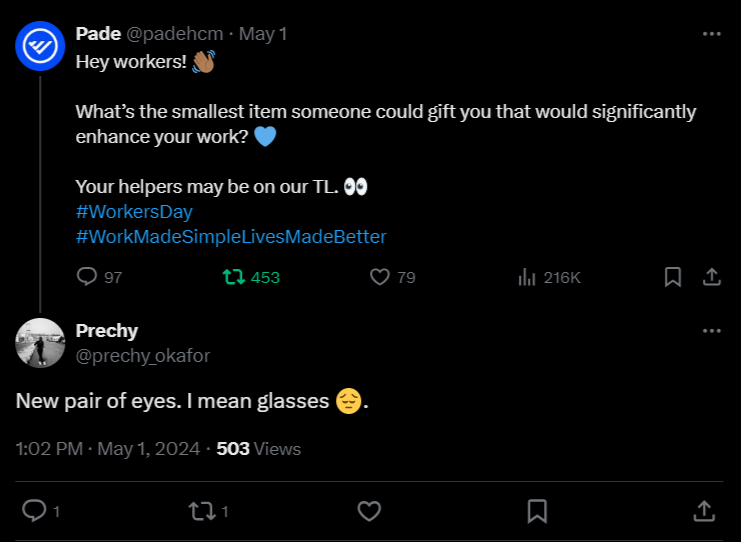
Task: Share Pade's tweet via share icon
Action: (x=711, y=277)
